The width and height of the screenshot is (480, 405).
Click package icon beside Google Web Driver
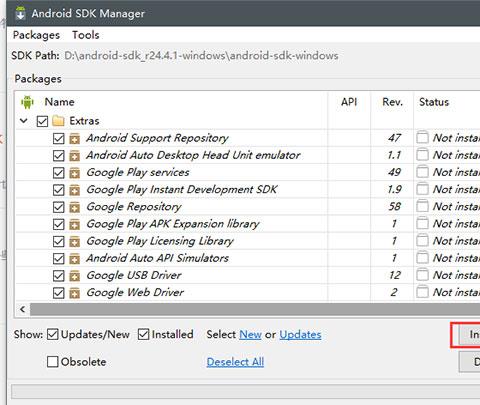coord(75,293)
